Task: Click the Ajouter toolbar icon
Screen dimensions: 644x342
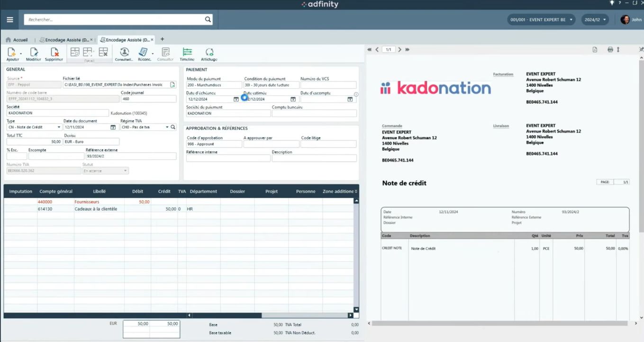Action: pos(12,52)
